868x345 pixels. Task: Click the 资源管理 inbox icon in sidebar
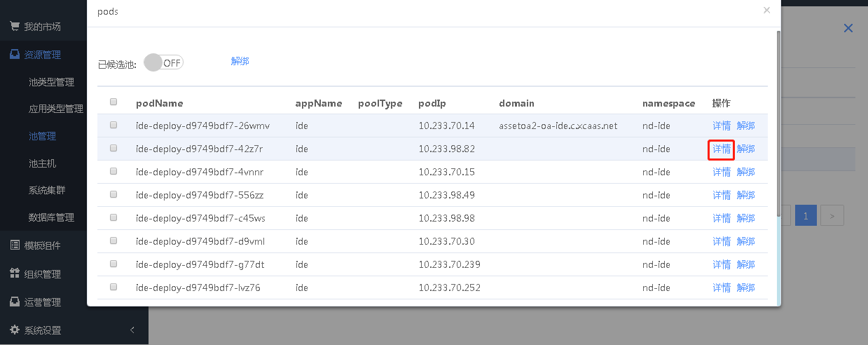14,55
